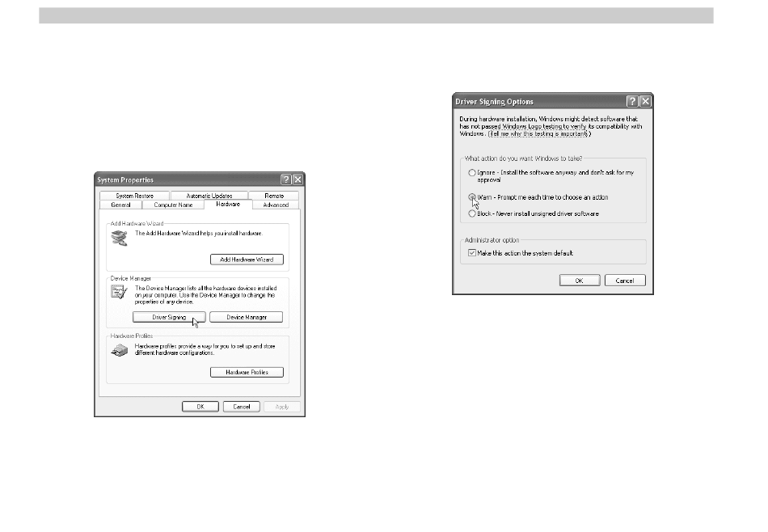Open the Device Manager button

coord(247,318)
